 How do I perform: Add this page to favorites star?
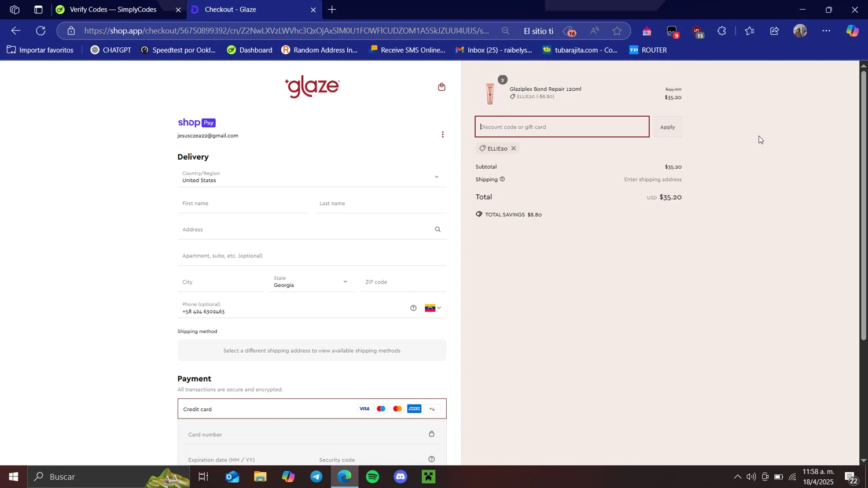tap(617, 31)
